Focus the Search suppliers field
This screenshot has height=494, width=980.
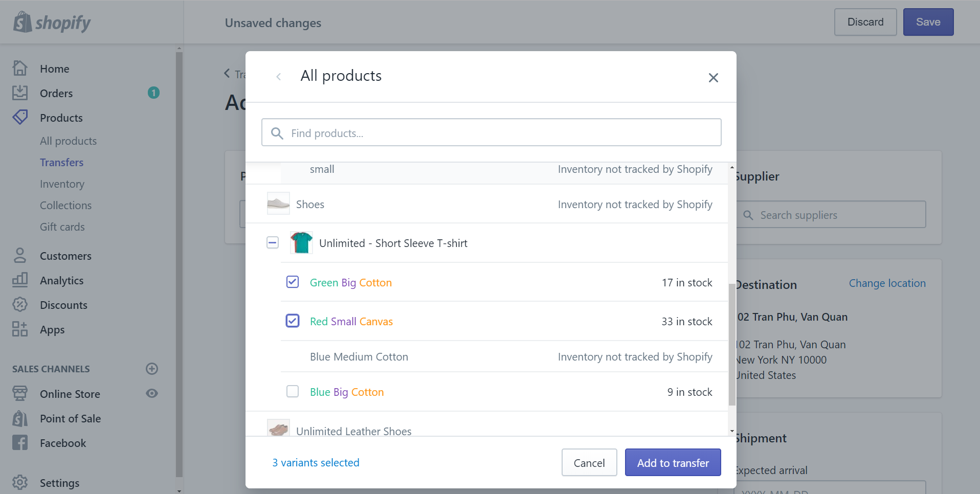coord(831,214)
